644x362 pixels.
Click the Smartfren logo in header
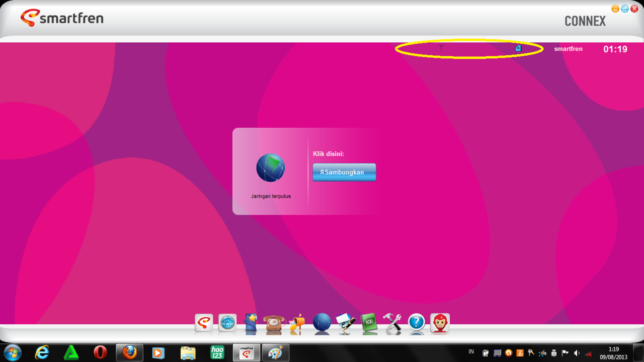tap(62, 18)
